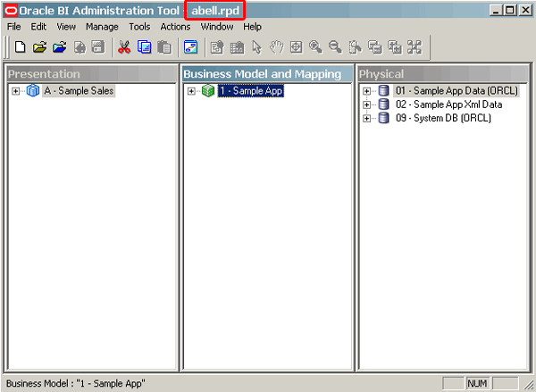Click the zoom out magnifier icon
The width and height of the screenshot is (536, 392).
(x=335, y=47)
